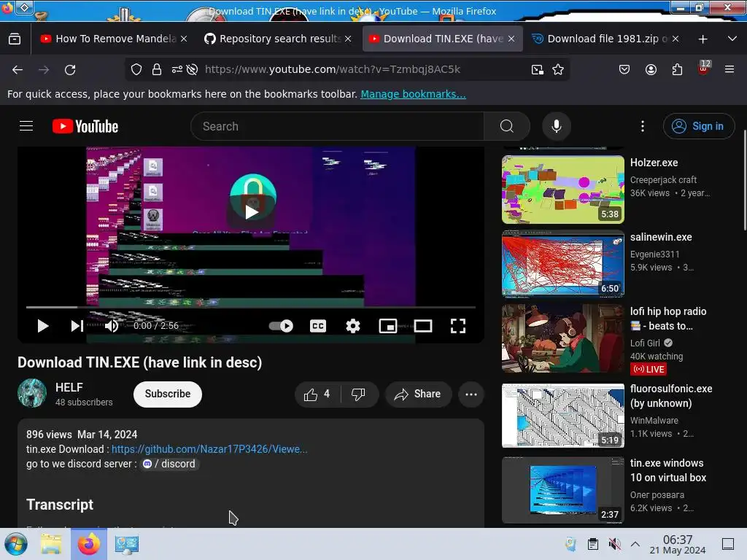Open tin.exe windows 10 video title

[x=668, y=470]
